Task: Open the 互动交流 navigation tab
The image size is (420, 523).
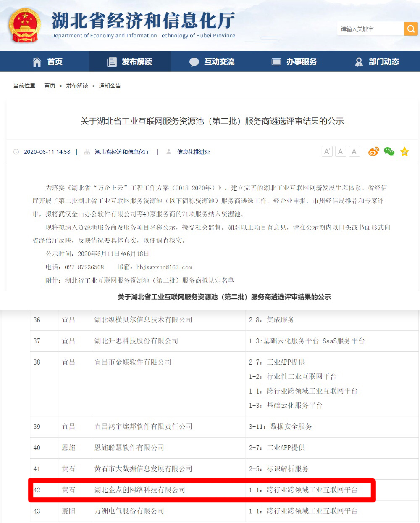Action: 212,62
